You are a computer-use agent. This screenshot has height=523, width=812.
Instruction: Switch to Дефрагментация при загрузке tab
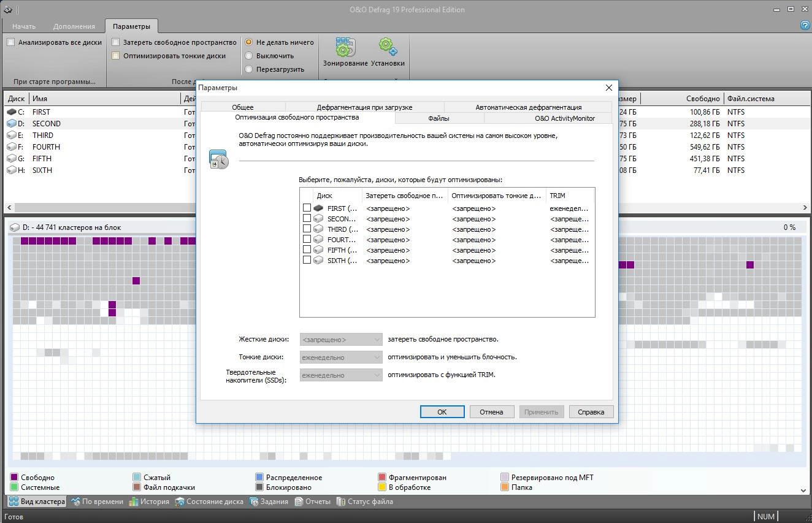coord(364,107)
